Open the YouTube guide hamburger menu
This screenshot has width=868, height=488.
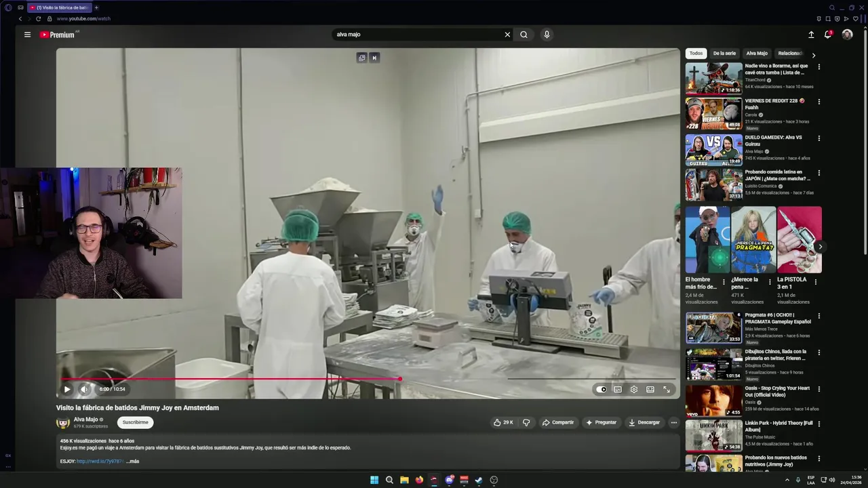[27, 35]
